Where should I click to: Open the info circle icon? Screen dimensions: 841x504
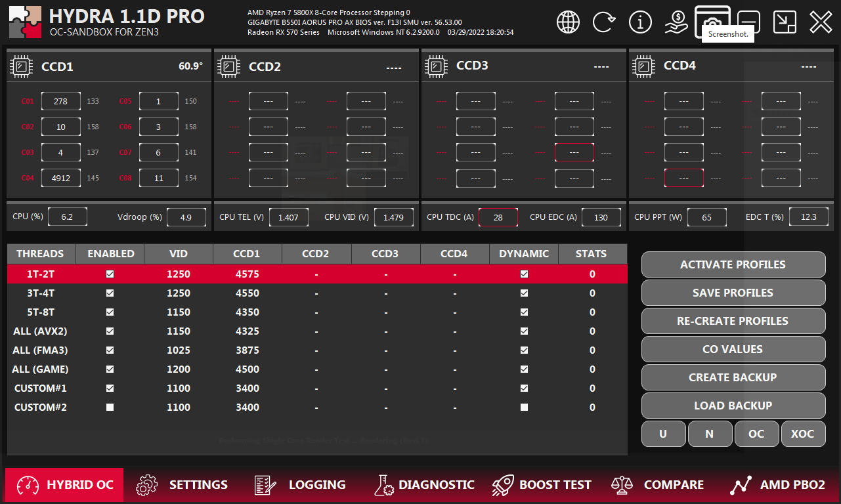[640, 22]
